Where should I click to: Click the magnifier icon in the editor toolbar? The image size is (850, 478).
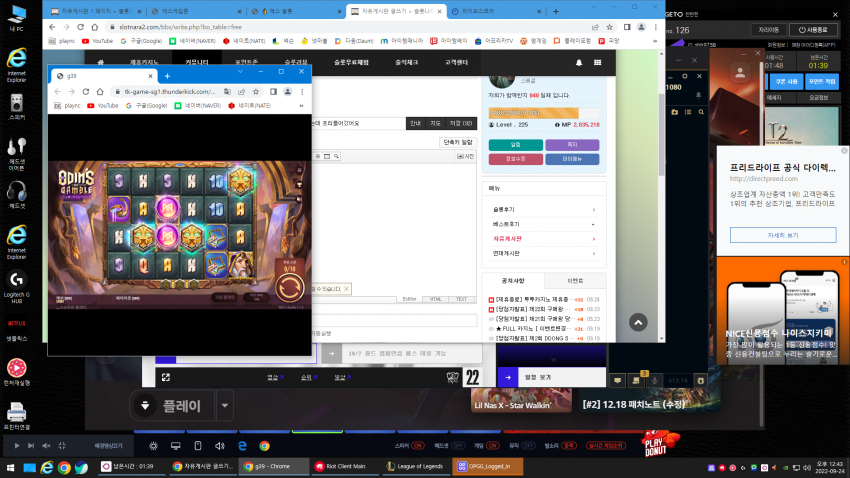[336, 156]
